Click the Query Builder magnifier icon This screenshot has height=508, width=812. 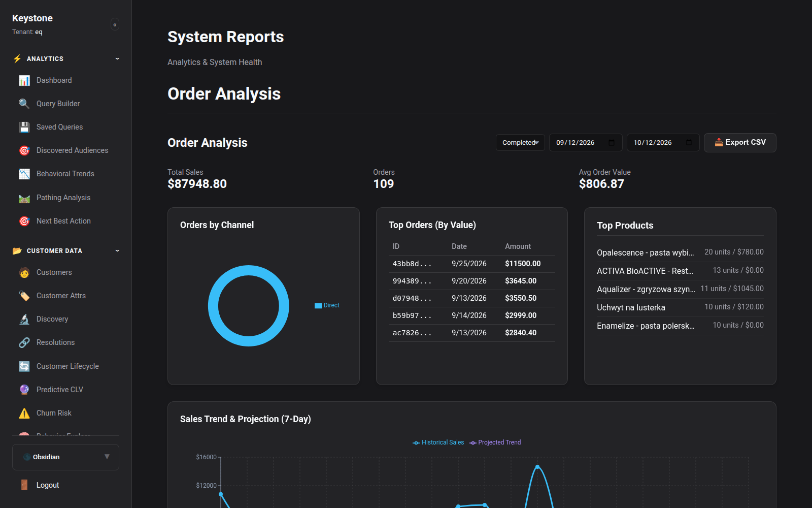[x=24, y=104]
